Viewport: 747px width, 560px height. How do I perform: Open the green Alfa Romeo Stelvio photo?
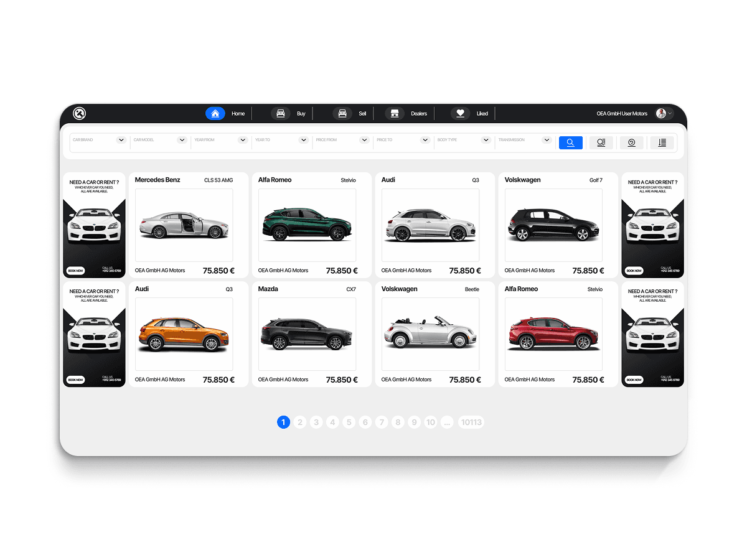coord(308,225)
